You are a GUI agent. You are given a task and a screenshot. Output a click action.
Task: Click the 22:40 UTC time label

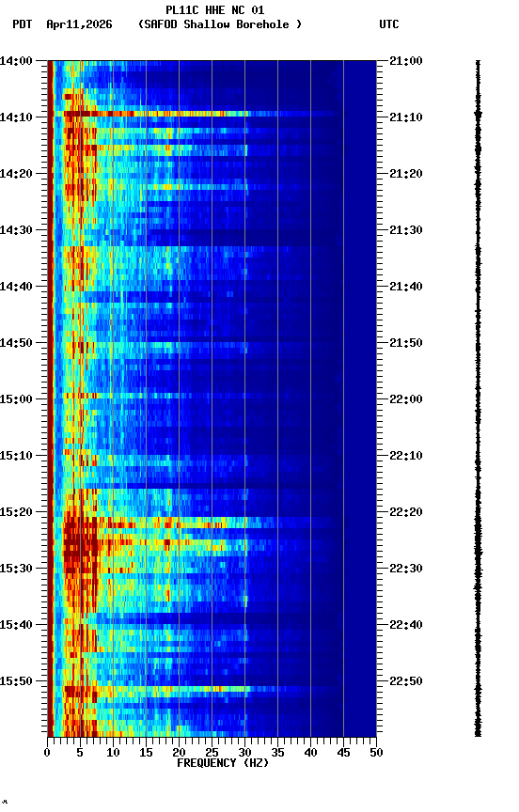tap(406, 625)
